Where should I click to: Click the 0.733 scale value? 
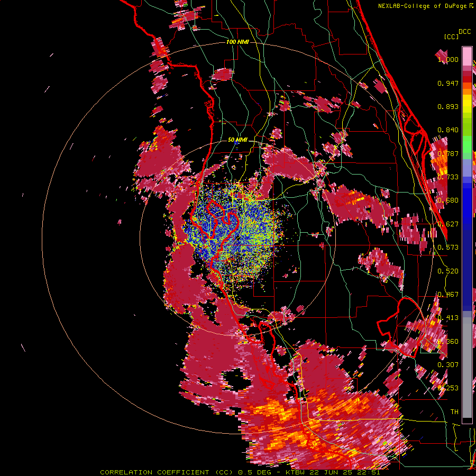[448, 177]
